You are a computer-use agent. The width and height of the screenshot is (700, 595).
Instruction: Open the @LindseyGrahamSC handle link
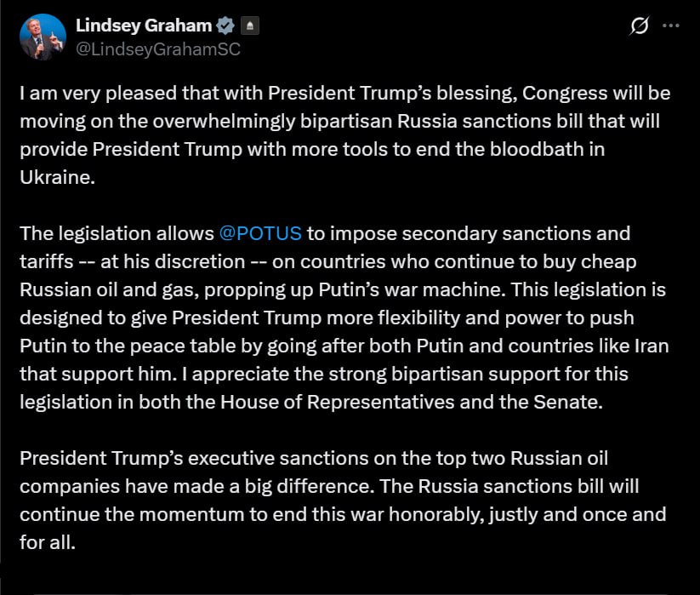[157, 49]
